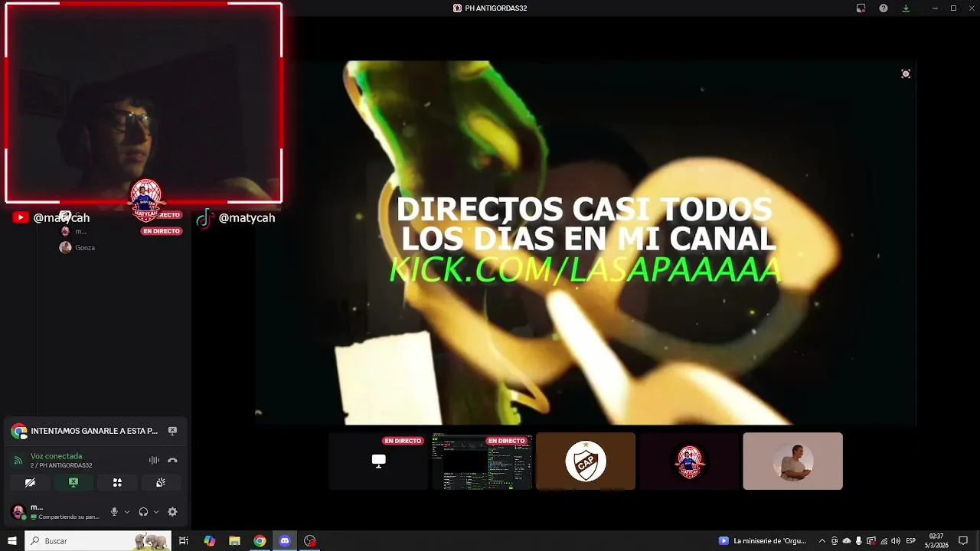This screenshot has height=551, width=980.
Task: Expand the hidden system tray icons chevron
Action: [x=822, y=541]
